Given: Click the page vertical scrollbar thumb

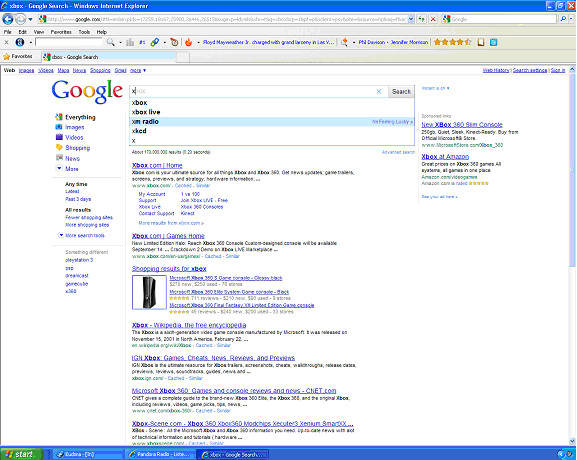Looking at the screenshot, I should point(572,169).
